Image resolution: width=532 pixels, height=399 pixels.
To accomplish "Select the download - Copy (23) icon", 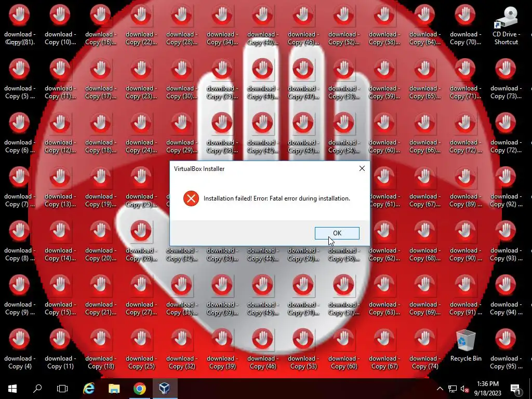I will (x=141, y=80).
